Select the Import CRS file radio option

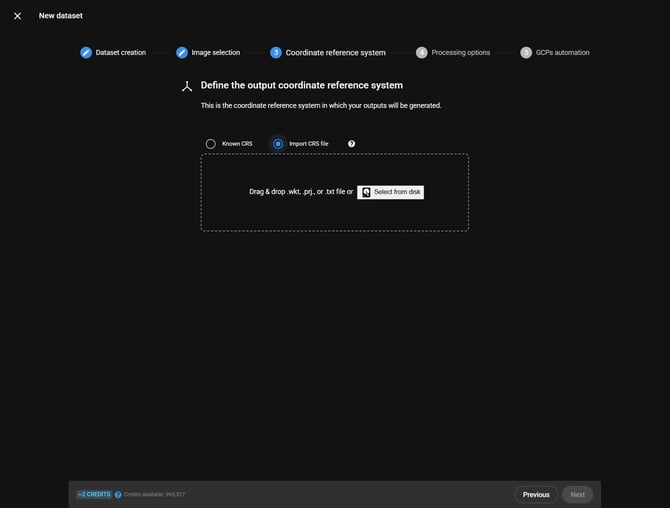tap(278, 144)
